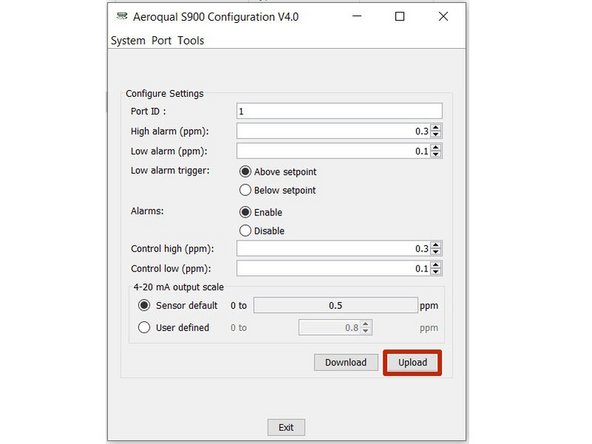The image size is (592, 444).
Task: Click the Low alarm (ppm) value field
Action: click(333, 151)
